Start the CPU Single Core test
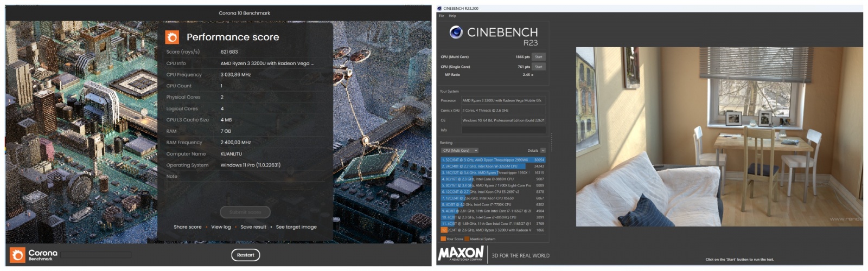Viewport: 868px width, 271px height. click(538, 67)
